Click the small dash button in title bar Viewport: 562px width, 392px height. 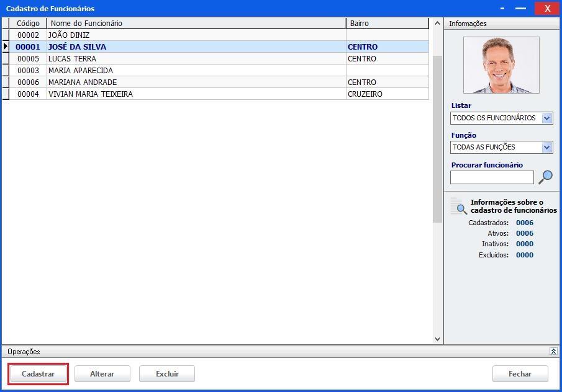click(x=502, y=8)
